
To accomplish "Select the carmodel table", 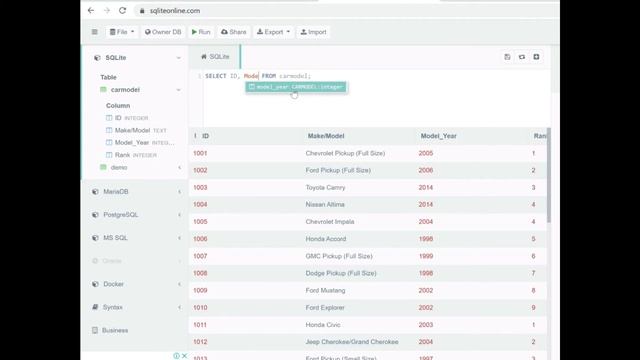I will 125,90.
